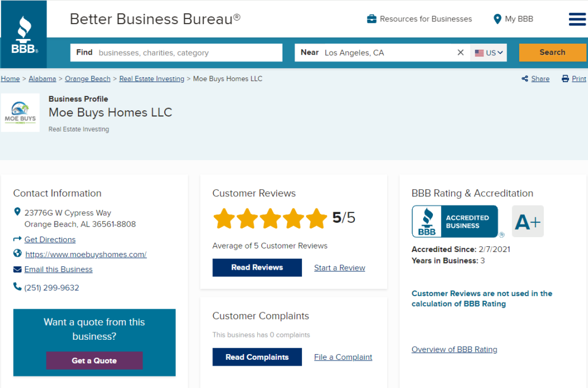The height and width of the screenshot is (388, 588).
Task: Click the Accredited Since 2/7/2021 text
Action: click(x=461, y=249)
